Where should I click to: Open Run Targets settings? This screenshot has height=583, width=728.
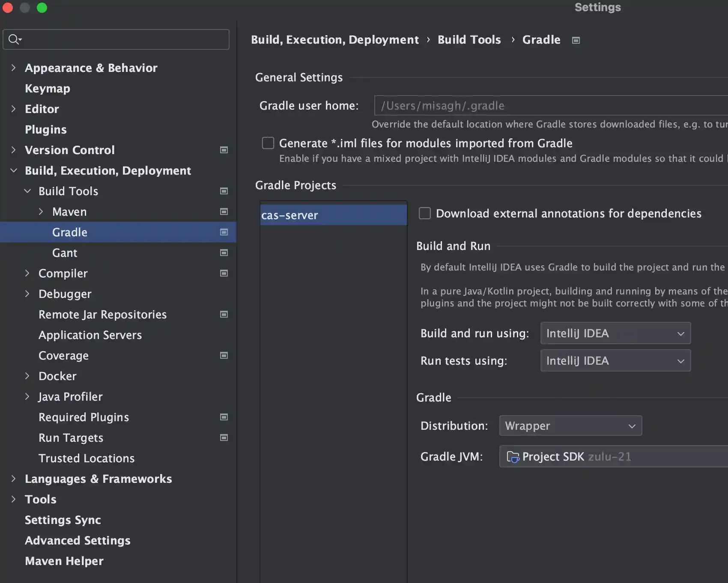[71, 437]
